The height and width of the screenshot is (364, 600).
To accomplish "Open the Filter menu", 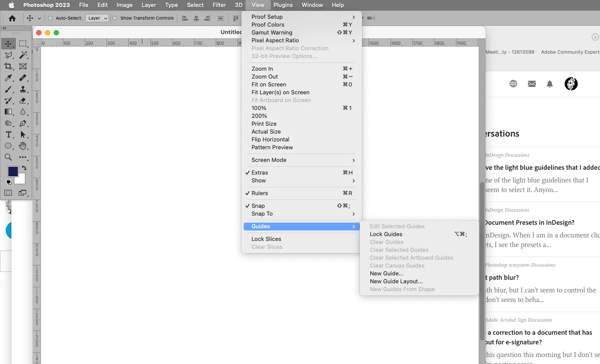I will (x=219, y=5).
